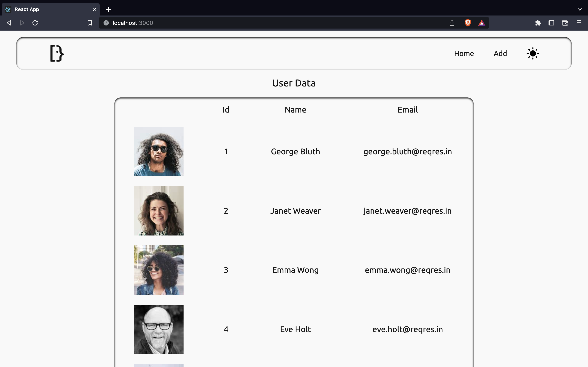Open Brave Rewards panel
The width and height of the screenshot is (588, 367).
(482, 23)
